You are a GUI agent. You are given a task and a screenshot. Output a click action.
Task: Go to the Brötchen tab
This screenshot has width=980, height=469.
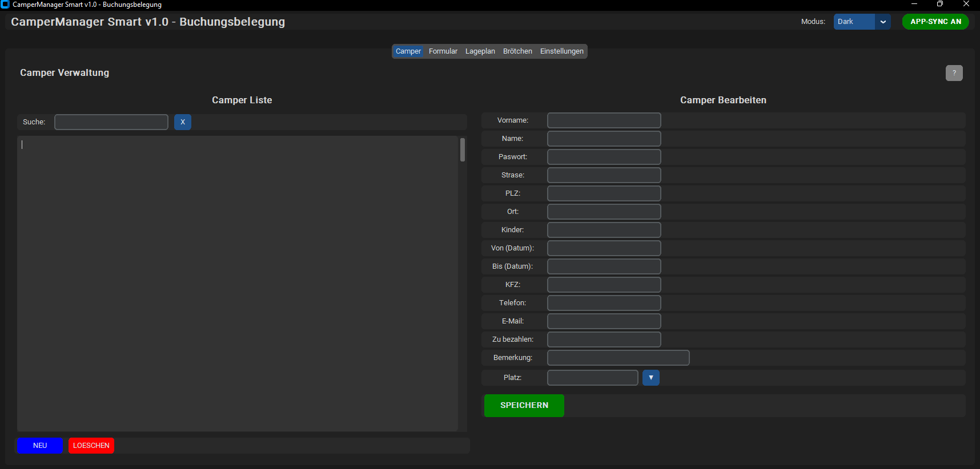(517, 51)
